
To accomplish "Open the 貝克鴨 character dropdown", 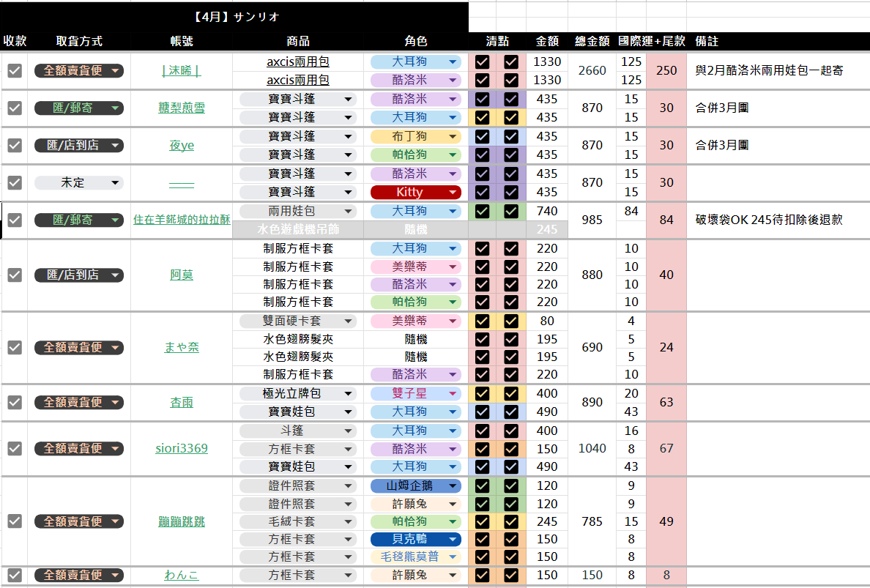I will [x=415, y=539].
